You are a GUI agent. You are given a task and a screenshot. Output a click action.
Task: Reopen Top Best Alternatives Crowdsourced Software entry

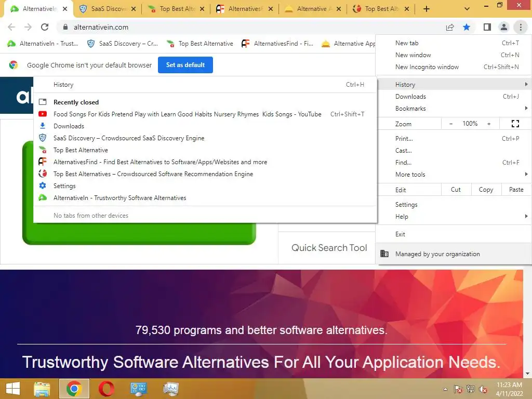pos(205,174)
